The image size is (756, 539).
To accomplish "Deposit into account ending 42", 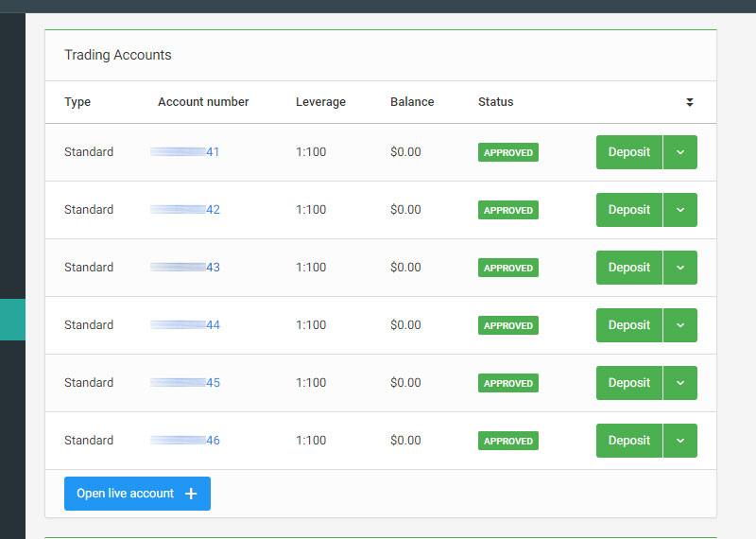I will [628, 210].
